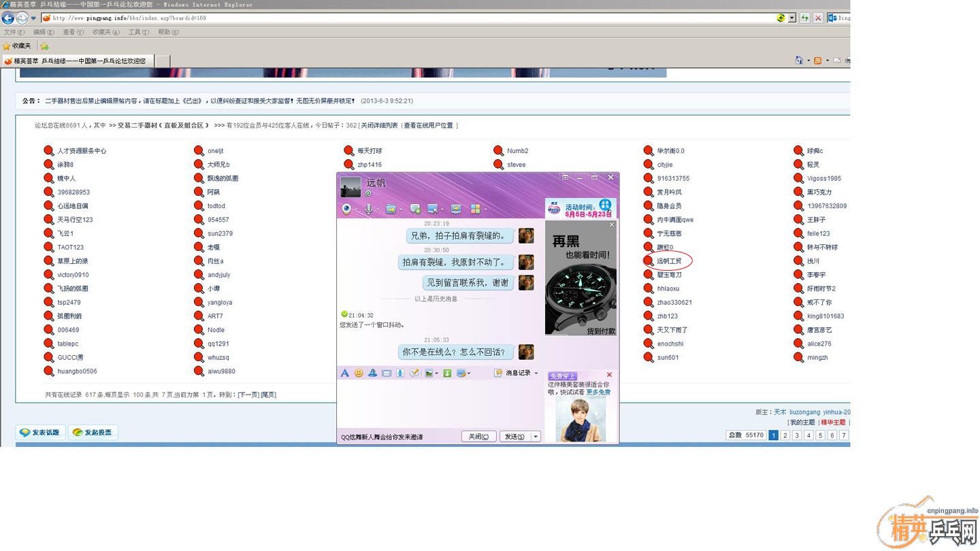Open the 工具 menu in Internet Explorer
The height and width of the screenshot is (551, 980).
pos(138,32)
